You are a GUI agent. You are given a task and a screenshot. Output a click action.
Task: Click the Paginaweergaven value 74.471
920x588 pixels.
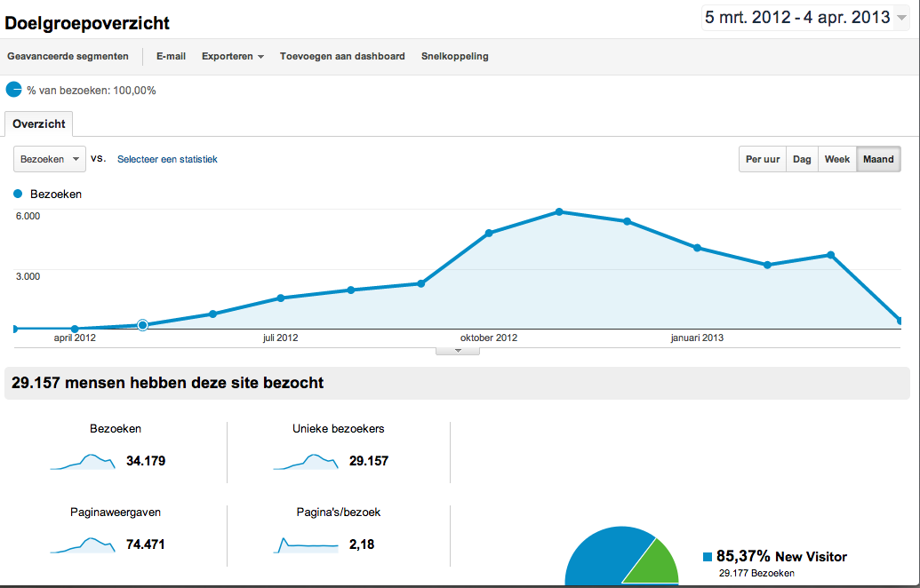click(x=146, y=544)
